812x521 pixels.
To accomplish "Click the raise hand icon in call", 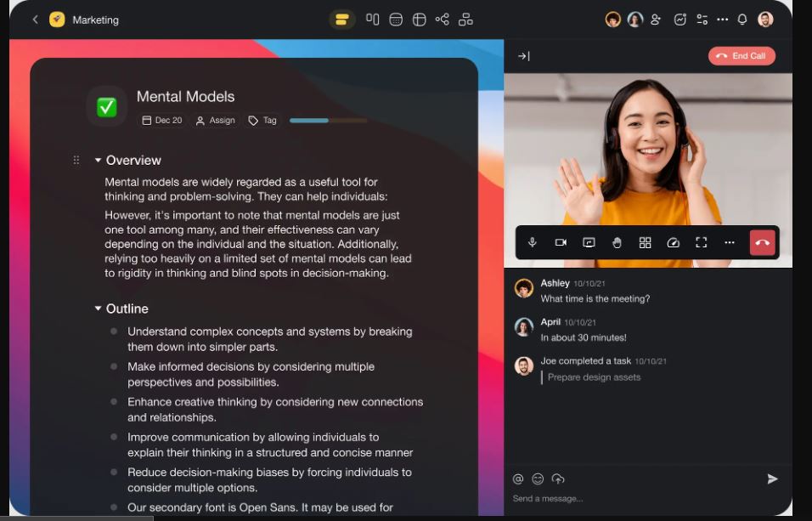I will click(617, 243).
